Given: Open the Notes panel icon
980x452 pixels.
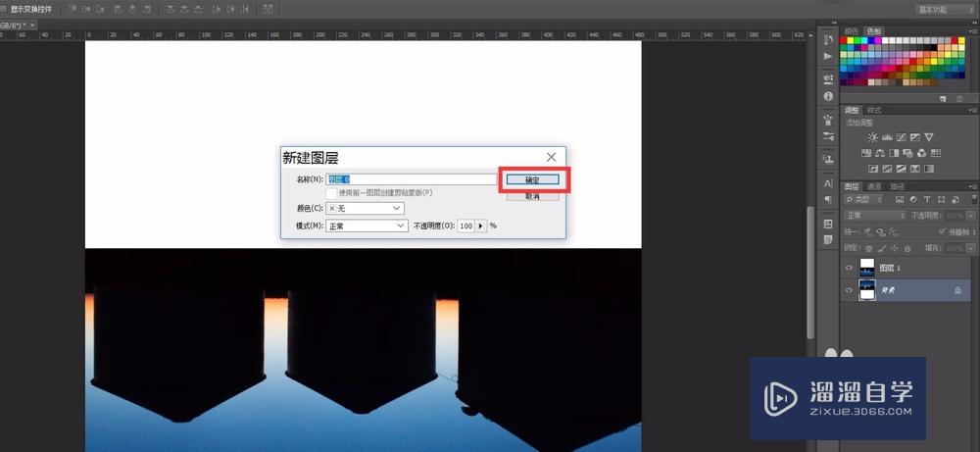Looking at the screenshot, I should [x=829, y=239].
